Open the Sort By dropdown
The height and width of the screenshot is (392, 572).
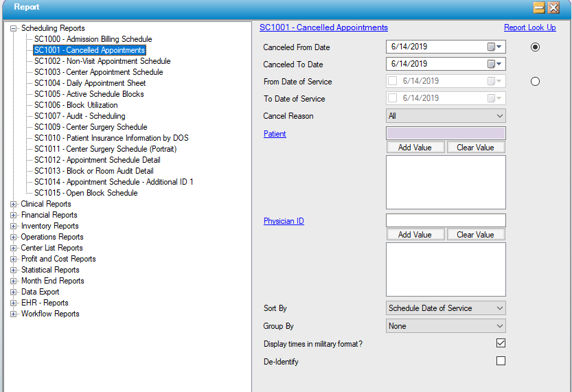tap(446, 308)
